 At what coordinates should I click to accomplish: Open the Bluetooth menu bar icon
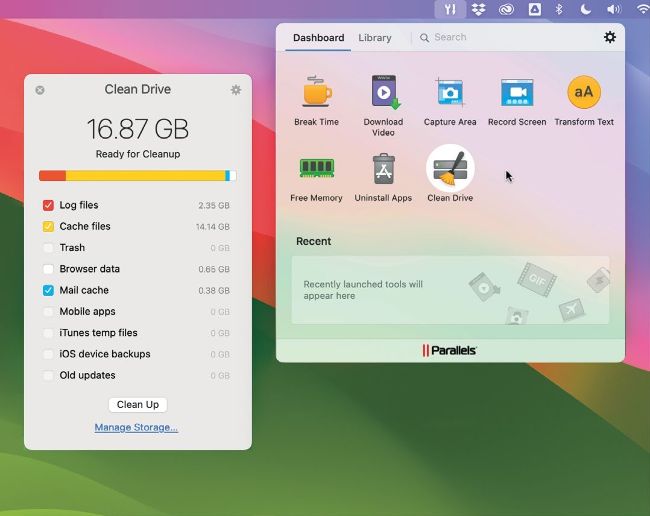click(x=559, y=9)
